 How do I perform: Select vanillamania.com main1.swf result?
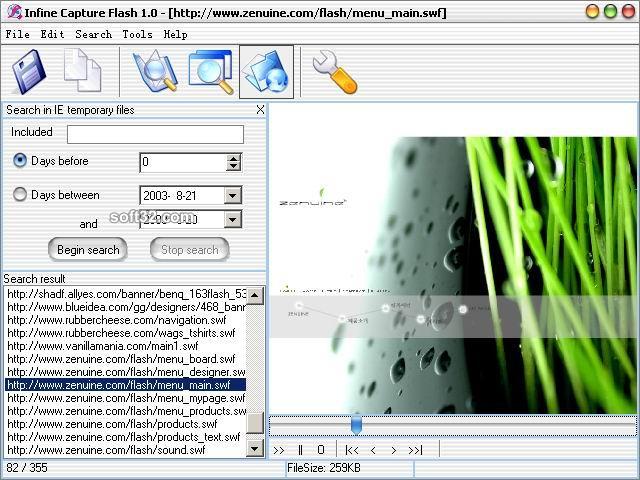[x=126, y=346]
